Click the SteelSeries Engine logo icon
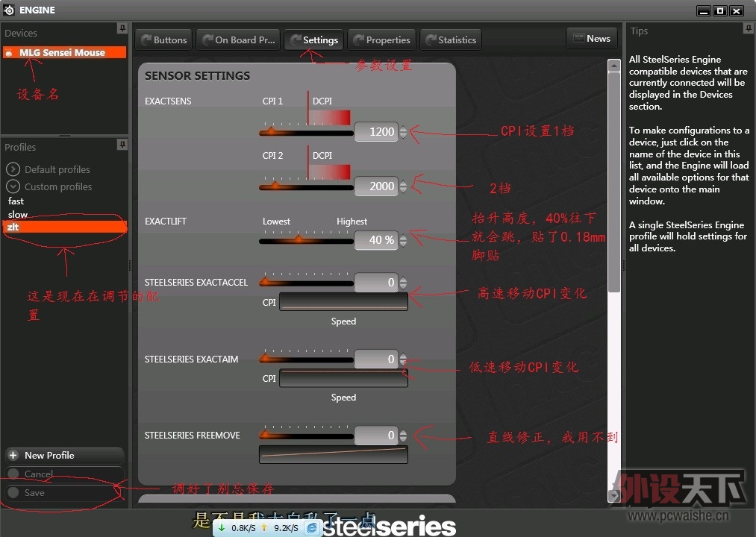Viewport: 756px width, 537px height. pos(9,10)
